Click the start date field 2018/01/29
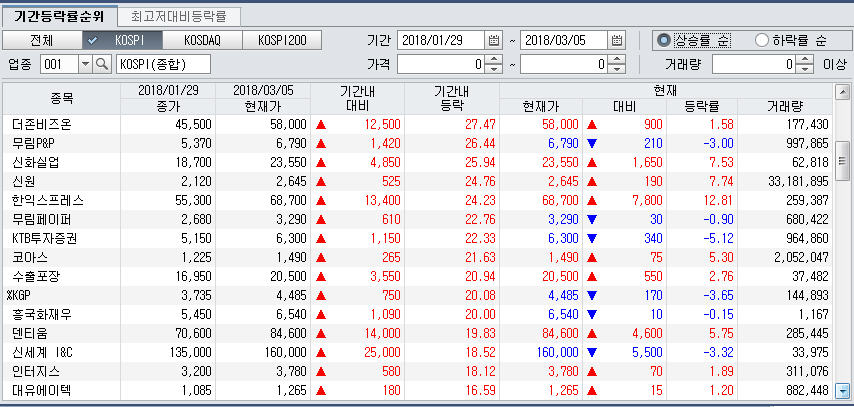This screenshot has width=854, height=407. [x=441, y=40]
